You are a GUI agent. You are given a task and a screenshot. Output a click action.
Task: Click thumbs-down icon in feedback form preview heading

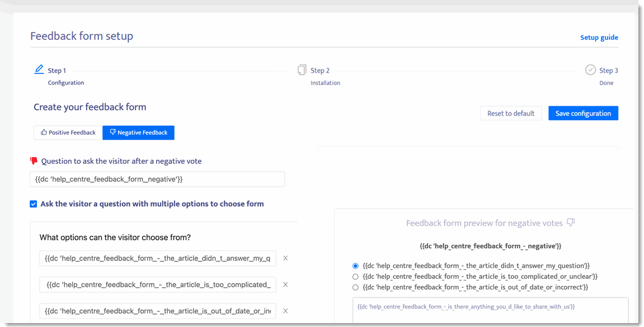[571, 222]
